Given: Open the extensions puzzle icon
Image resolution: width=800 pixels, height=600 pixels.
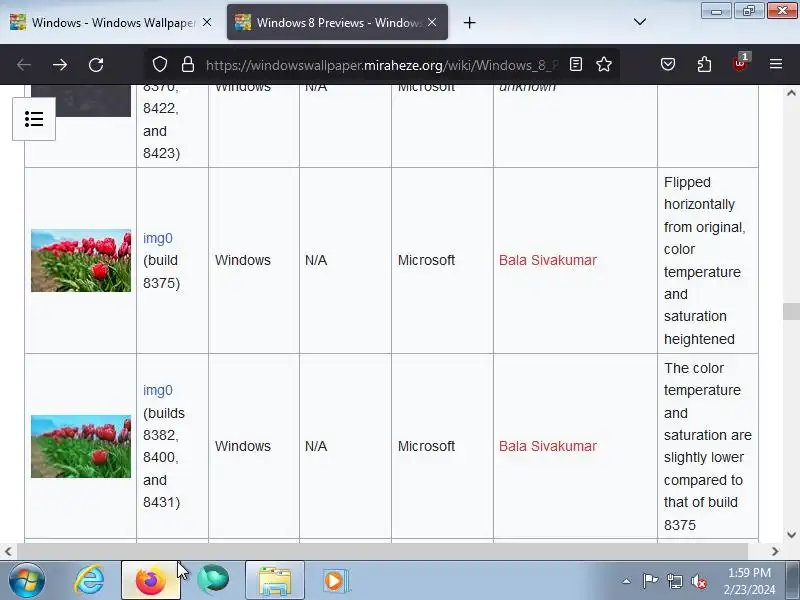Looking at the screenshot, I should point(704,64).
